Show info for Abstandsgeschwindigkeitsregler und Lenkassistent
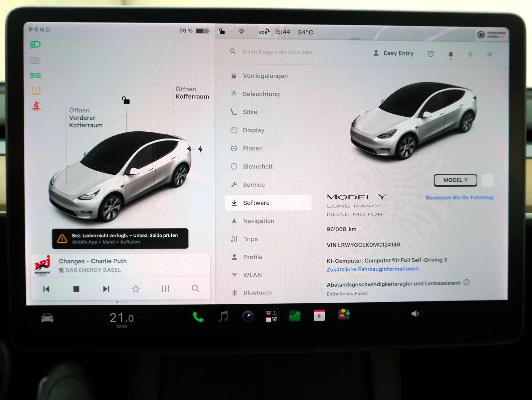This screenshot has width=532, height=400. [x=467, y=283]
